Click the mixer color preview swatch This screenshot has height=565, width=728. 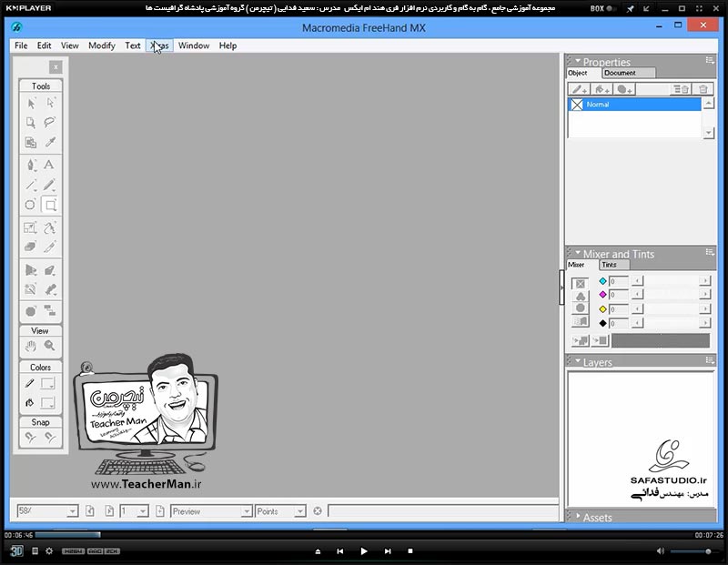click(661, 341)
